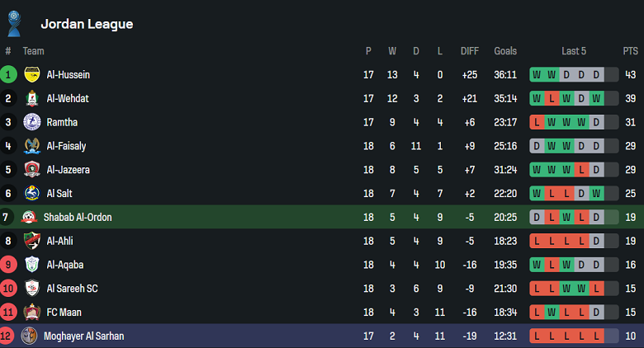
Task: Click the Jordan League trophy icon
Action: pyautogui.click(x=14, y=22)
